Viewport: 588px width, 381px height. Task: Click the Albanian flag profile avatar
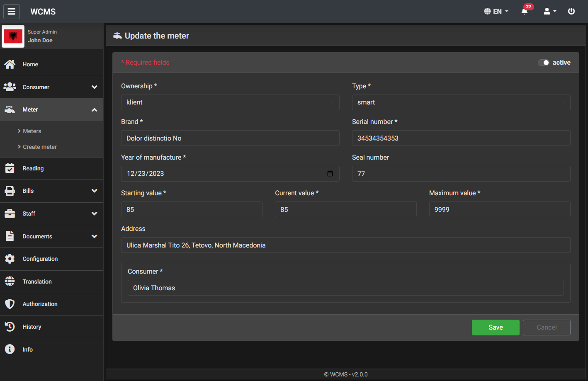[13, 36]
